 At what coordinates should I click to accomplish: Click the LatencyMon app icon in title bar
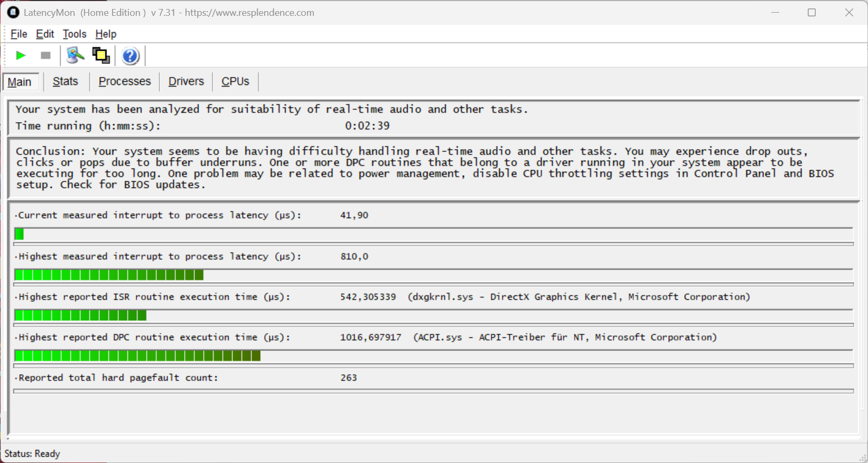(13, 12)
